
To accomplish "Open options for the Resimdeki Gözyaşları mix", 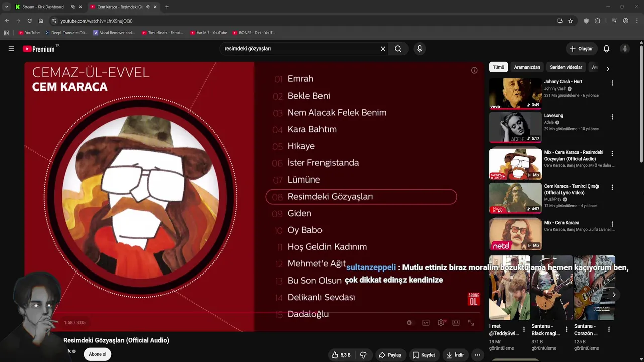I will point(612,153).
